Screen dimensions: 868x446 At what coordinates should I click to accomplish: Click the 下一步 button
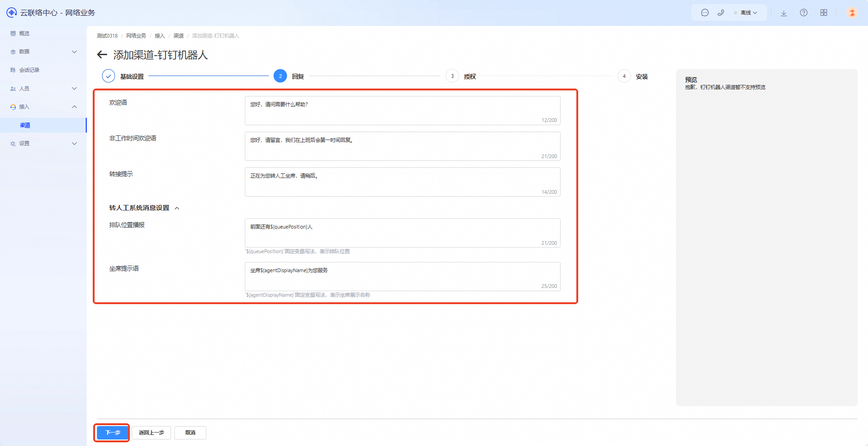coord(112,433)
